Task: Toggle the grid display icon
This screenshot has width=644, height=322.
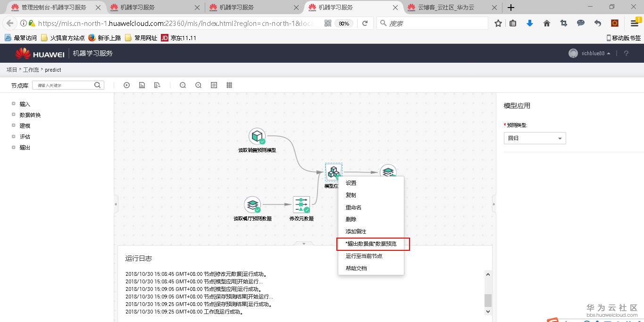Action: pyautogui.click(x=229, y=85)
